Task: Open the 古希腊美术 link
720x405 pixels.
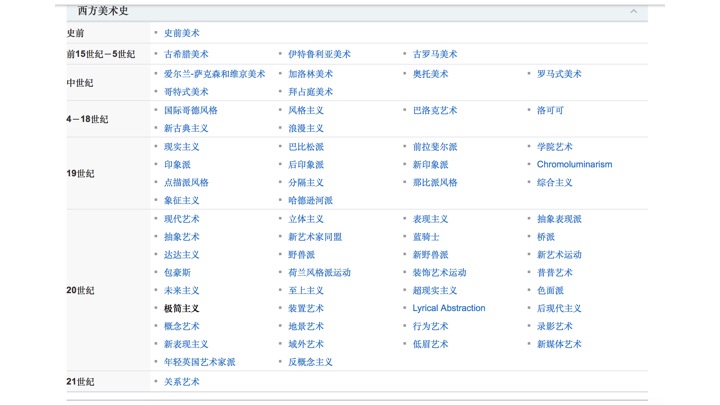Action: (186, 54)
